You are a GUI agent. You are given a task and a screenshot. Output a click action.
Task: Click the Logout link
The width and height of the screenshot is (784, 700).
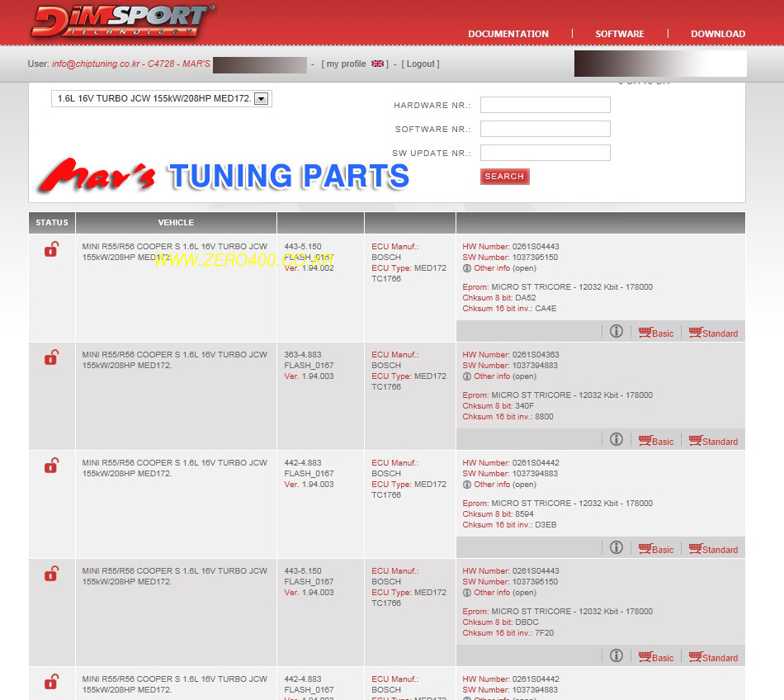pyautogui.click(x=421, y=64)
